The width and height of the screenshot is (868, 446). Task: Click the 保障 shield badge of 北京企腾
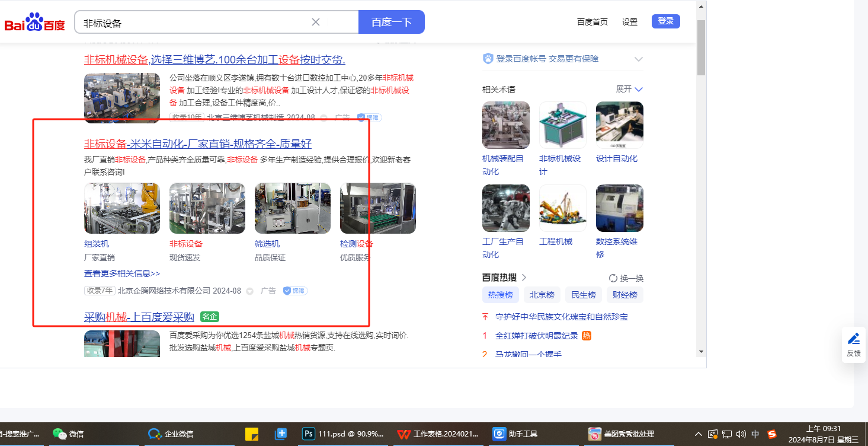click(295, 291)
